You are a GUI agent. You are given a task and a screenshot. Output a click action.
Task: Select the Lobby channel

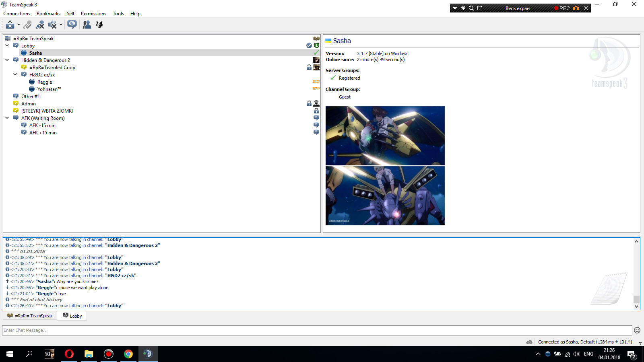[x=28, y=46]
